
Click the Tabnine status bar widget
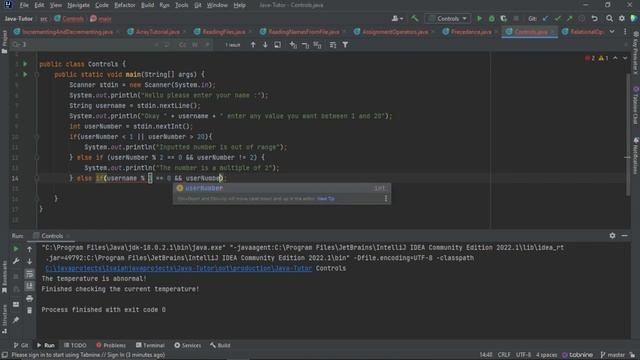click(x=577, y=355)
